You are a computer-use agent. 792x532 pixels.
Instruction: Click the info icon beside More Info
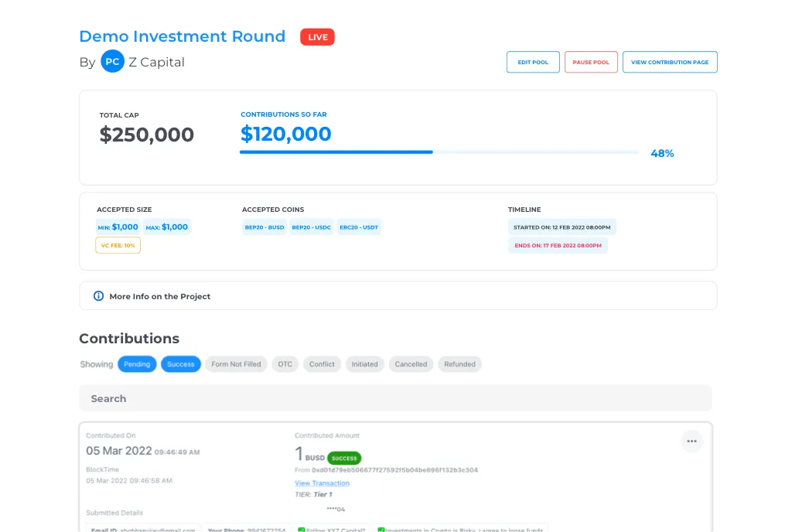coord(98,296)
